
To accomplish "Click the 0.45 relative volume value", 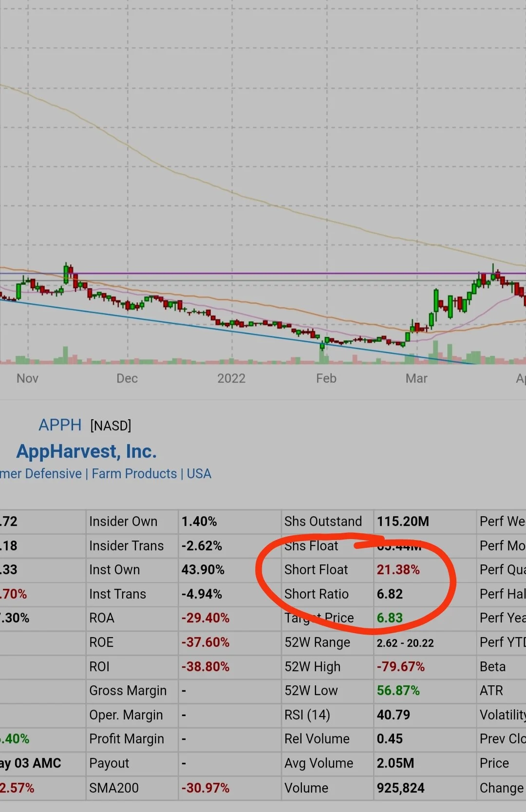I will click(x=390, y=739).
